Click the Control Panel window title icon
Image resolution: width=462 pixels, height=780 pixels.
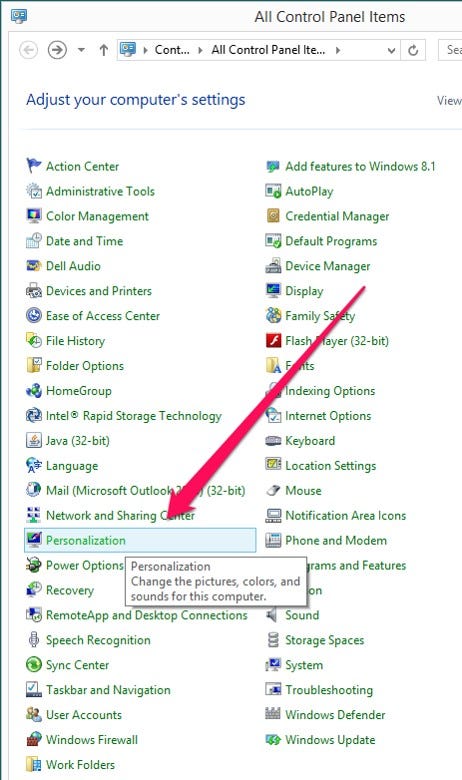pos(19,16)
